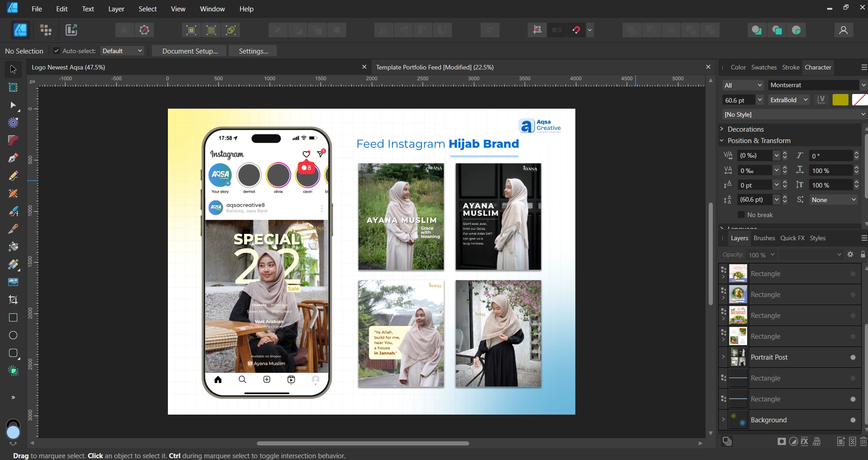868x460 pixels.
Task: Open the ExtraBold font weight dropdown
Action: pos(789,100)
